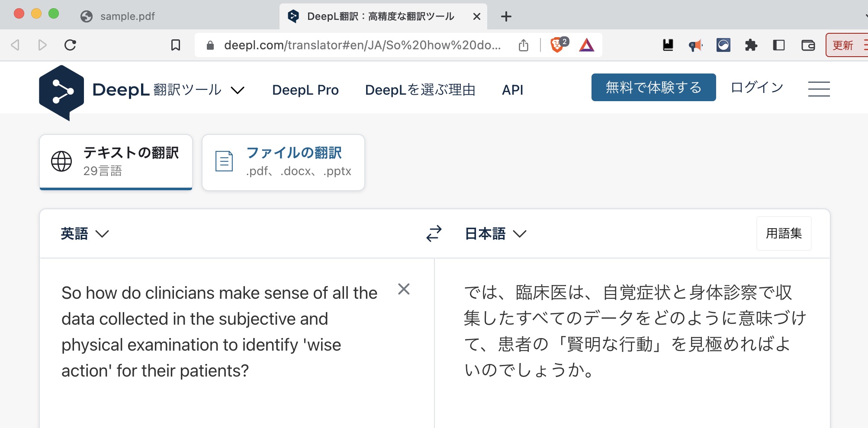Switch to the ファイルの翻訳 tab
868x428 pixels.
283,162
